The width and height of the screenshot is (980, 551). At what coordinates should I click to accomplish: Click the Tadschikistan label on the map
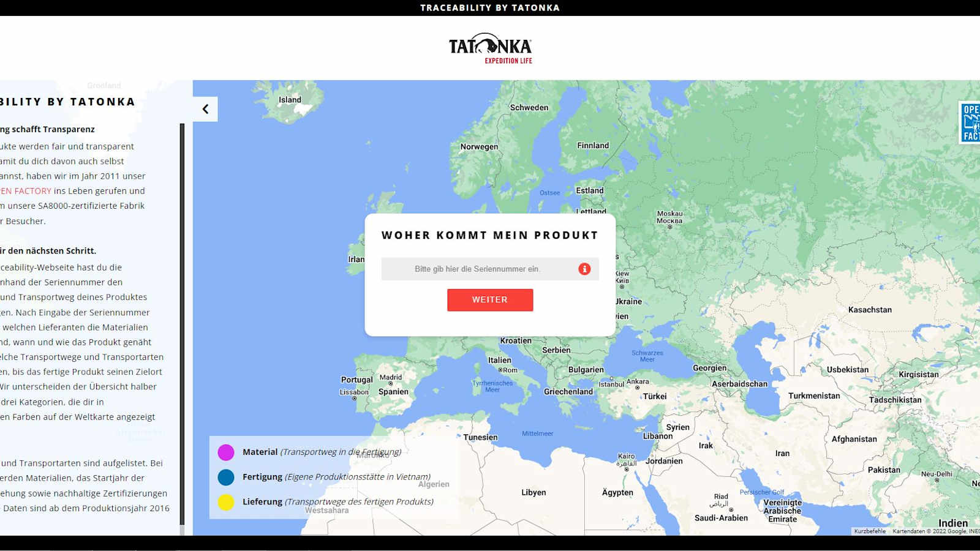pyautogui.click(x=895, y=400)
